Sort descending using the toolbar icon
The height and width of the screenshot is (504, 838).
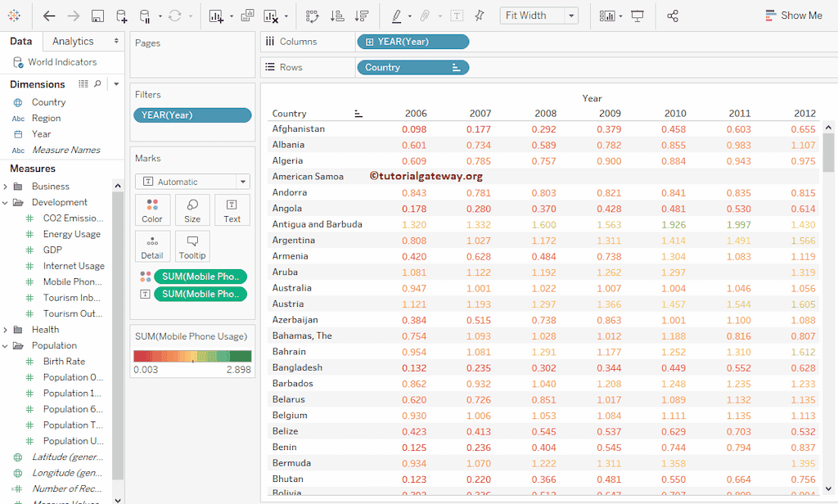(x=361, y=16)
